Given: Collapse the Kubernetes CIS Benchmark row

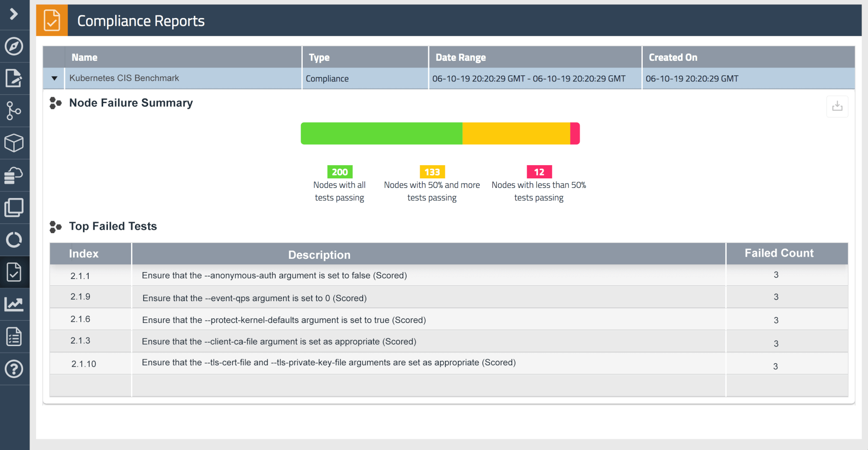Looking at the screenshot, I should coord(54,78).
